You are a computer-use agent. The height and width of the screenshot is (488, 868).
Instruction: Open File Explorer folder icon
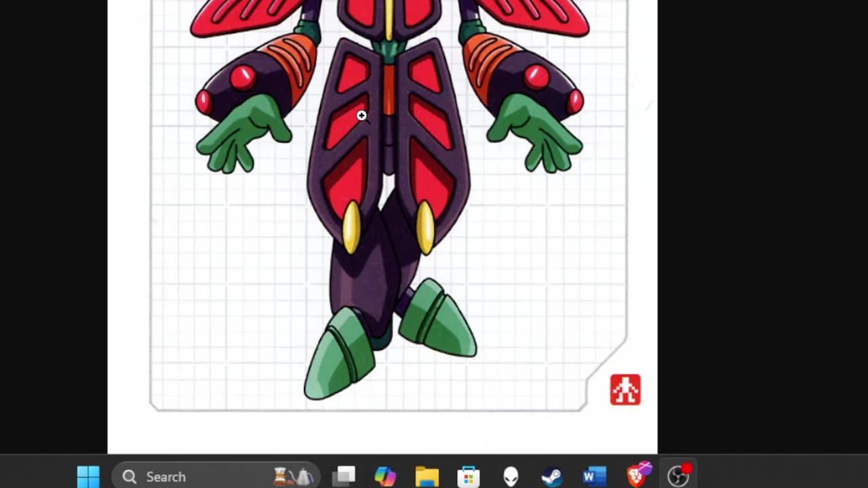427,476
